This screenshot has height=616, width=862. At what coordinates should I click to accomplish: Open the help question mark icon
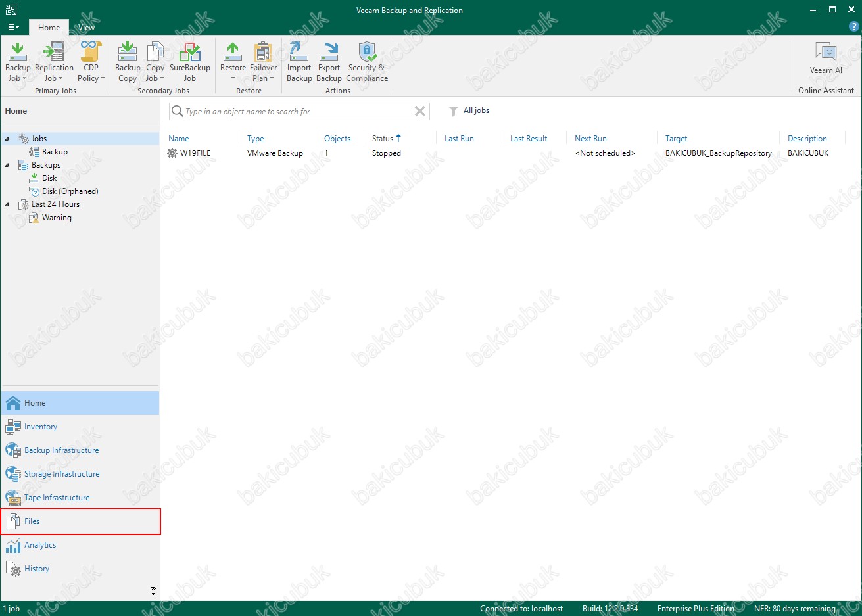854,27
